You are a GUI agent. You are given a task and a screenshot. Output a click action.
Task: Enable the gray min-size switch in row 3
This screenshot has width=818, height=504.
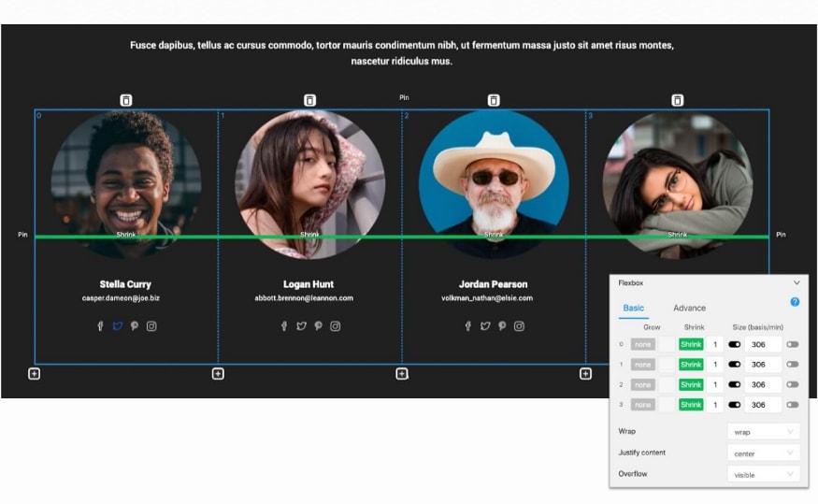point(793,404)
